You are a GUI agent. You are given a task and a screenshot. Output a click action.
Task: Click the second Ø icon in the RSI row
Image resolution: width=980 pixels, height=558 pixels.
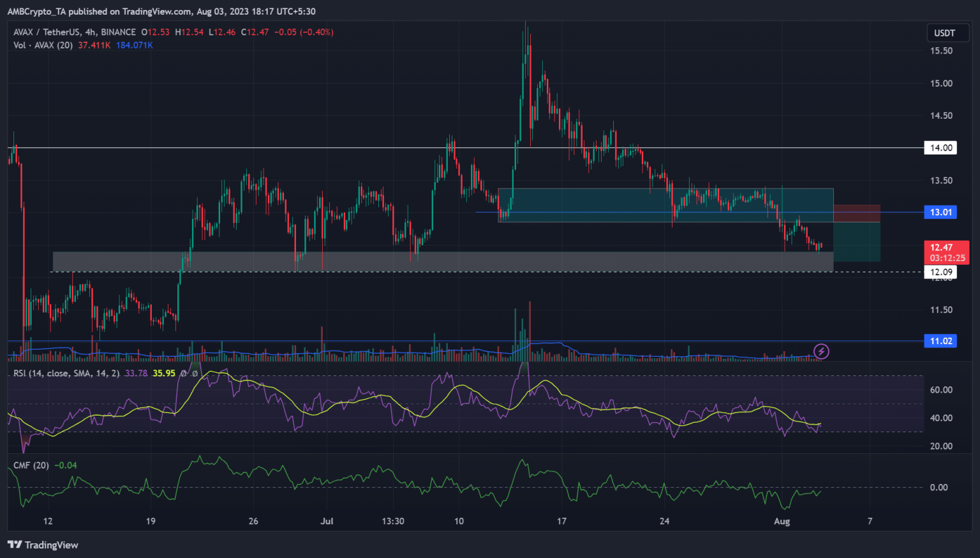[195, 373]
